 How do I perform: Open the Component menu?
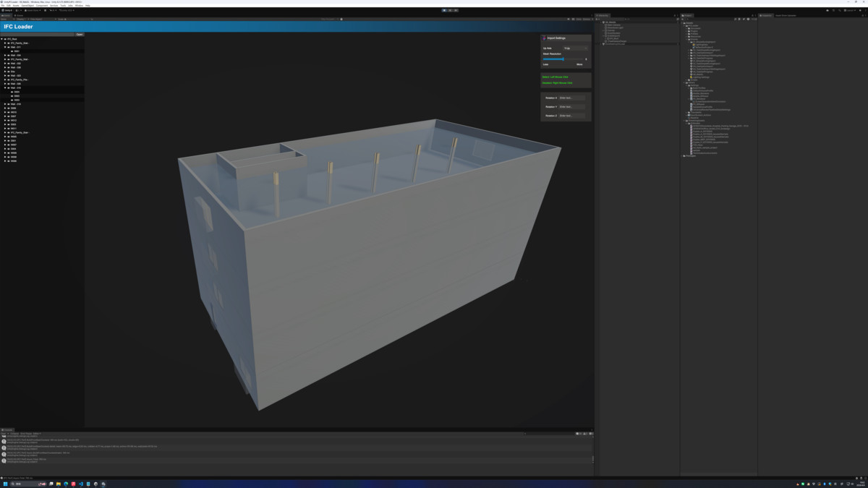click(41, 6)
